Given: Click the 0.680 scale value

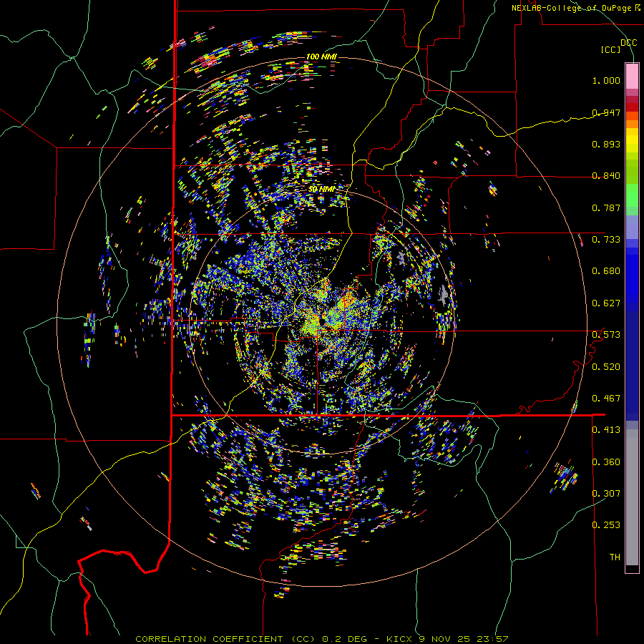Looking at the screenshot, I should click(606, 271).
